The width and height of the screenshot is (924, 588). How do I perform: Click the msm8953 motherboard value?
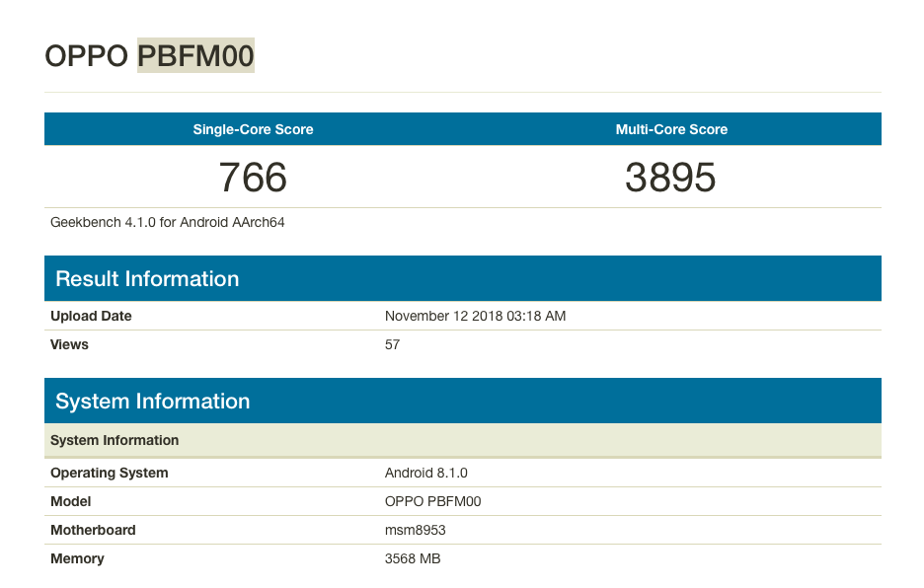tap(415, 530)
